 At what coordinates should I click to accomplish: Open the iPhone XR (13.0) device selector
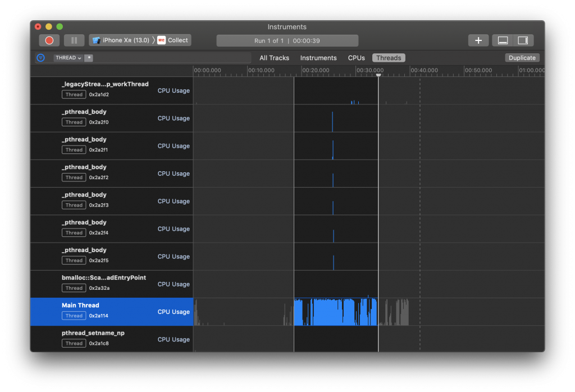coord(121,40)
